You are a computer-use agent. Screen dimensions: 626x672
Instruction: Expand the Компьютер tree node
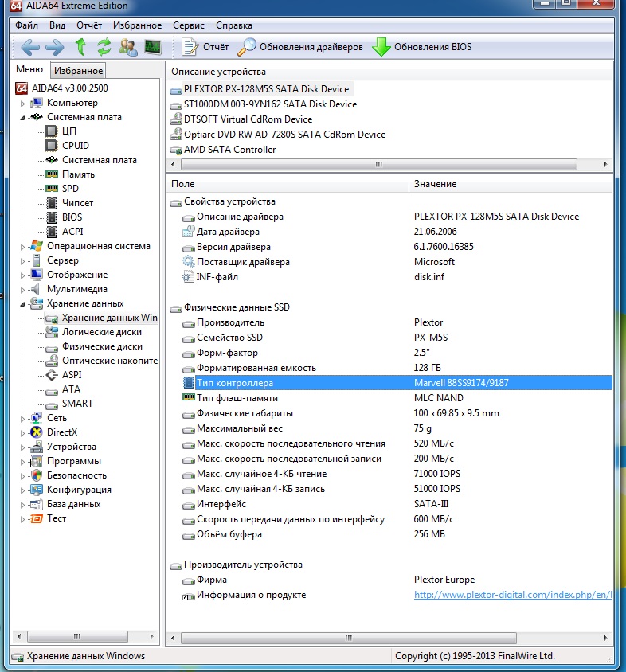click(x=23, y=103)
